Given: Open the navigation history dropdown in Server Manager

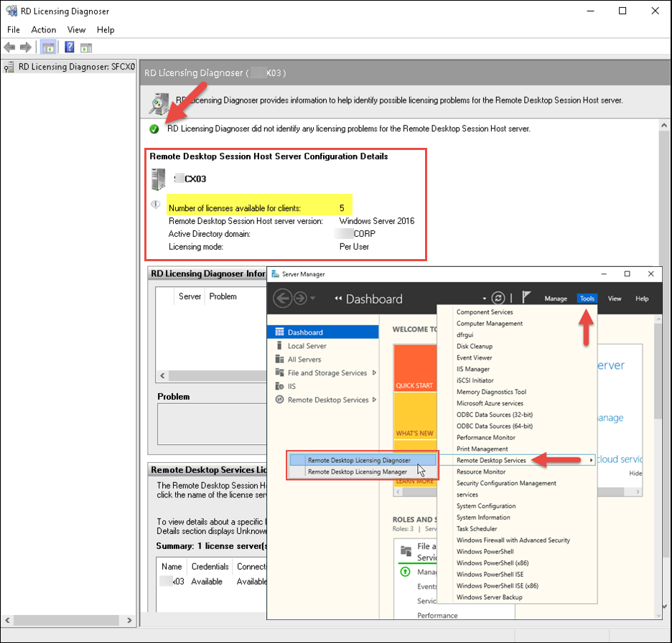Looking at the screenshot, I should point(313,298).
